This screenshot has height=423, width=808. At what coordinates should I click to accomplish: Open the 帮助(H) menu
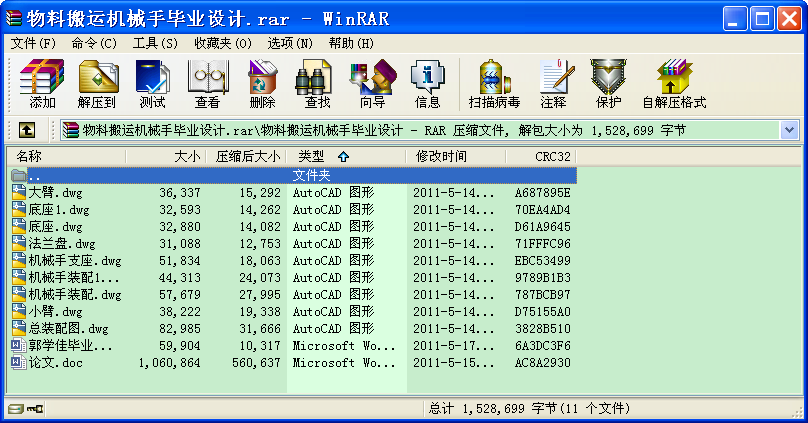click(351, 43)
